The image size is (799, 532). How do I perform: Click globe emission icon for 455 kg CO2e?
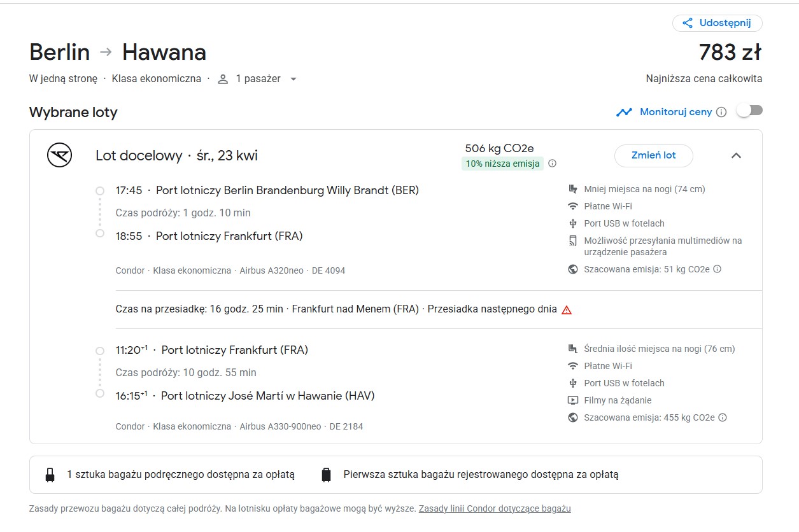tap(573, 417)
